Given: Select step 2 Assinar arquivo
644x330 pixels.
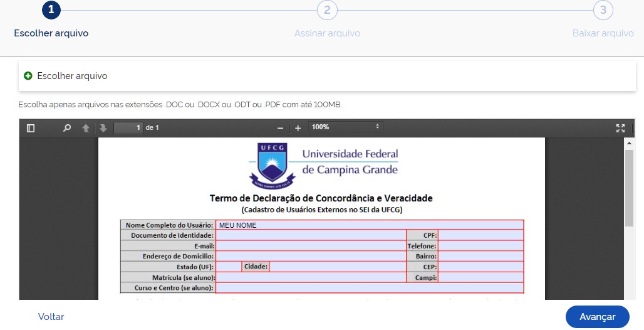Looking at the screenshot, I should [x=327, y=10].
